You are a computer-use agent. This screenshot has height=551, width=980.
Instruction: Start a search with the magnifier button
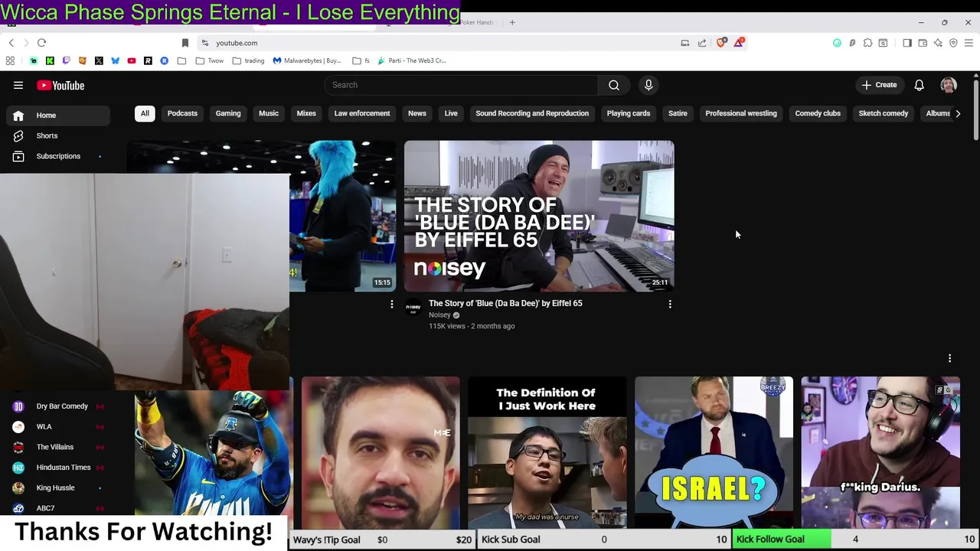(614, 85)
